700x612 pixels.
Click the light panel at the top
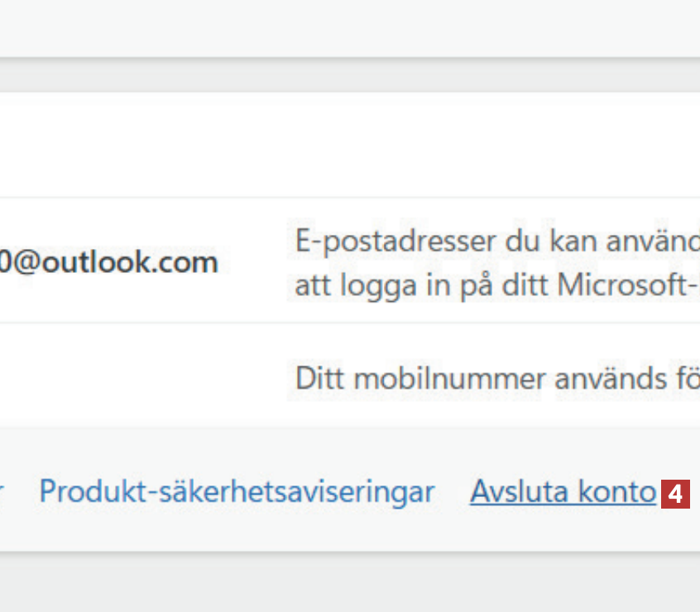pos(331,29)
